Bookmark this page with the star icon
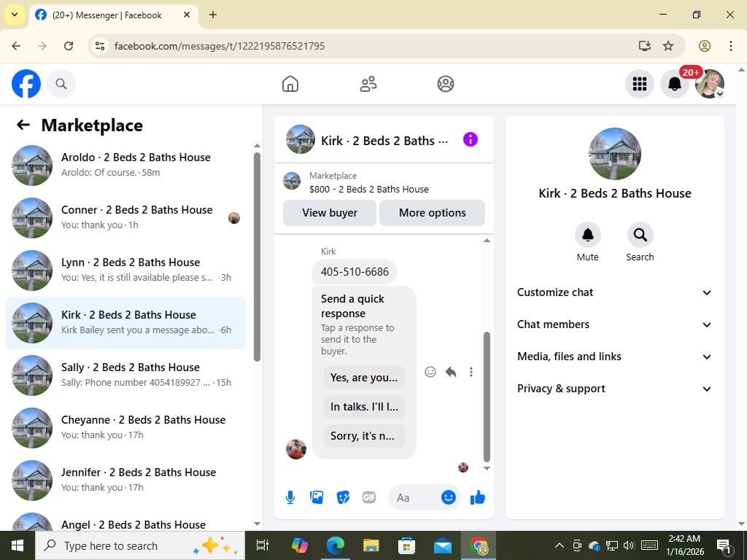The image size is (747, 560). [x=668, y=46]
